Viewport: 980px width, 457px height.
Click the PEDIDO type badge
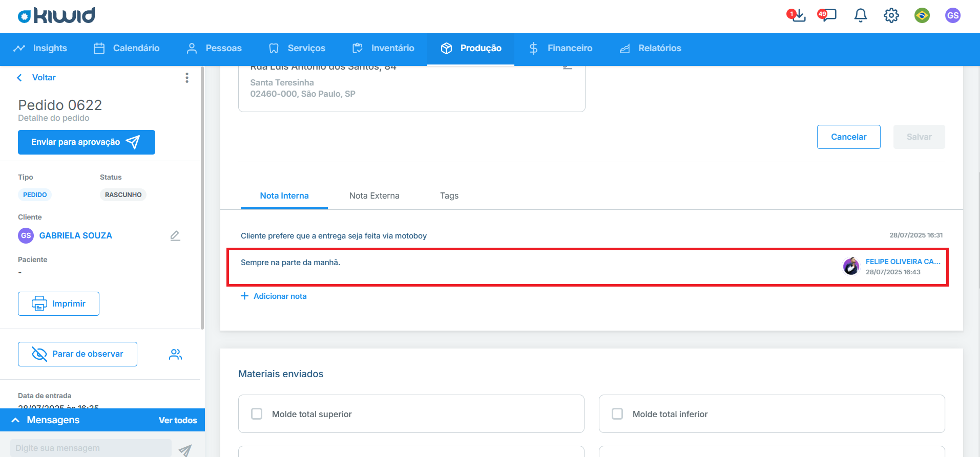click(35, 194)
